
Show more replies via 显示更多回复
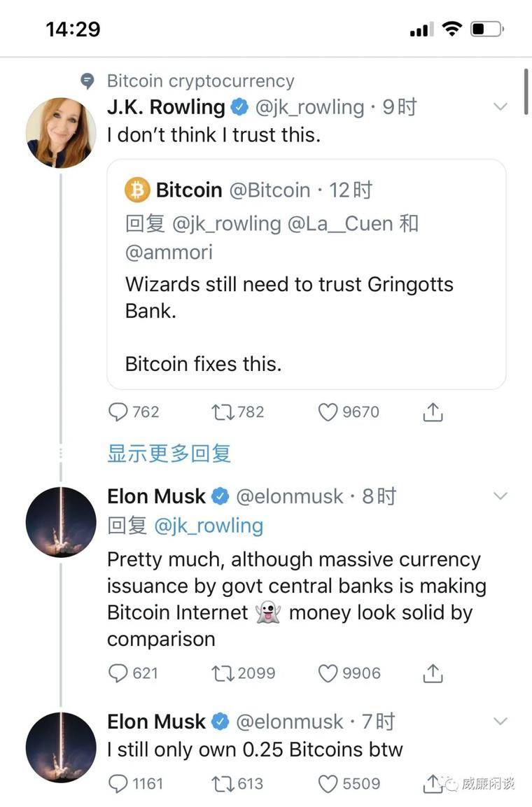169,454
